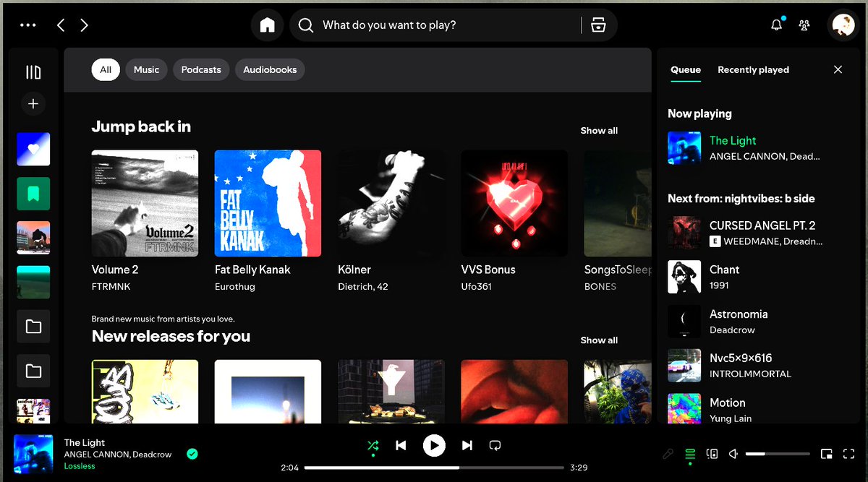Open the SongsToSleep cover
Viewport: 868px width, 482px height.
click(x=618, y=203)
